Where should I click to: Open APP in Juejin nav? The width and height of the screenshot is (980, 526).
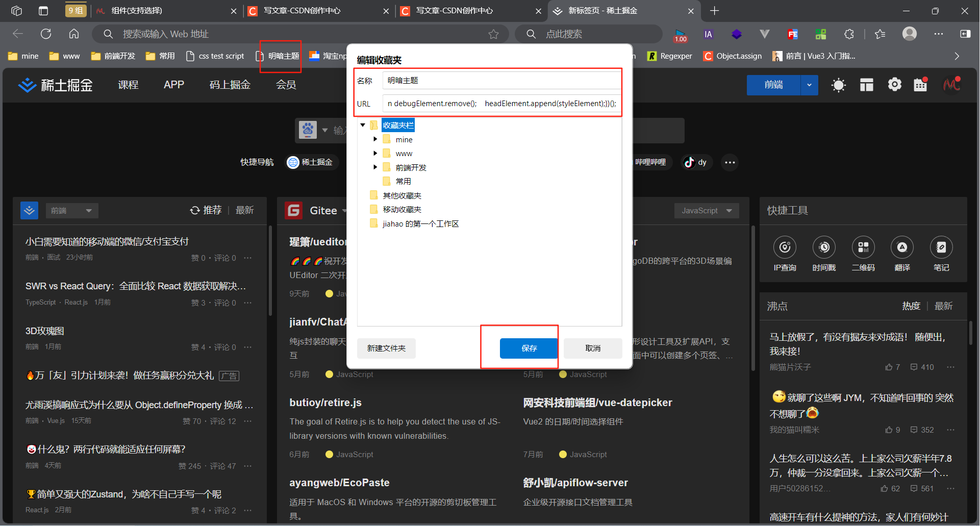click(174, 85)
